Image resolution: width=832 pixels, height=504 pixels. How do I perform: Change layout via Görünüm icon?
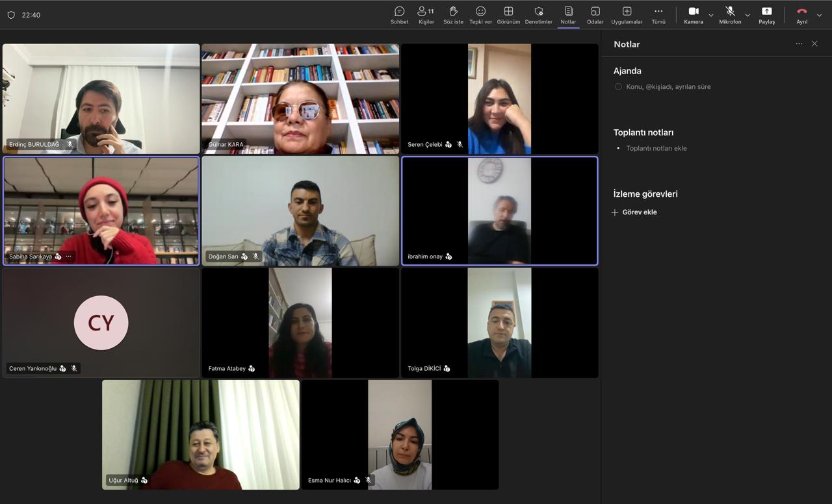[x=508, y=15]
